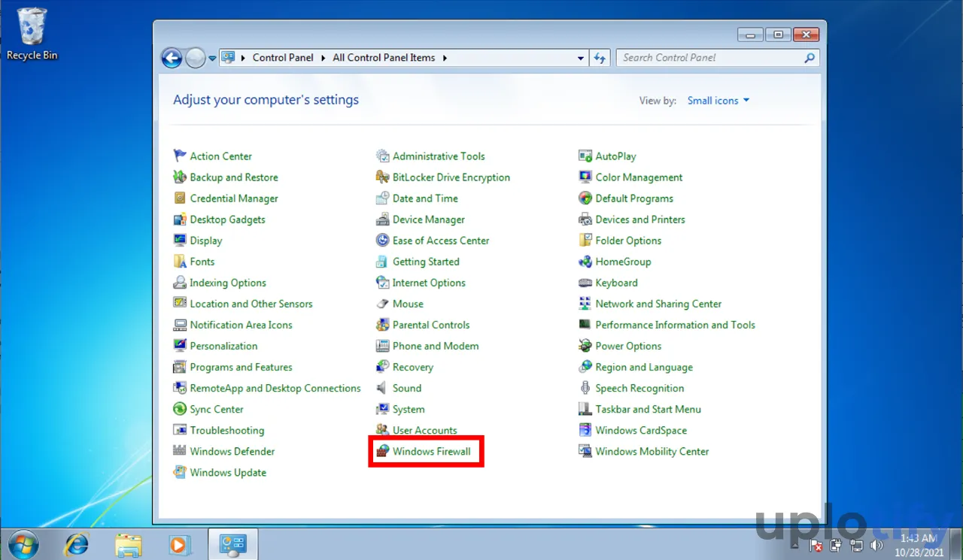This screenshot has height=560, width=963.
Task: Click the volume speaker tray icon
Action: [x=876, y=545]
